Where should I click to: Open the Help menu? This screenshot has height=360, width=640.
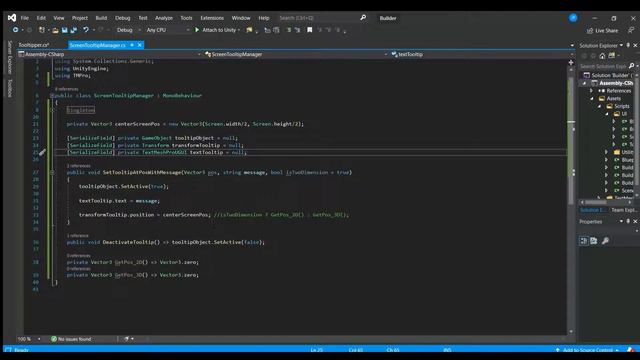tap(264, 18)
